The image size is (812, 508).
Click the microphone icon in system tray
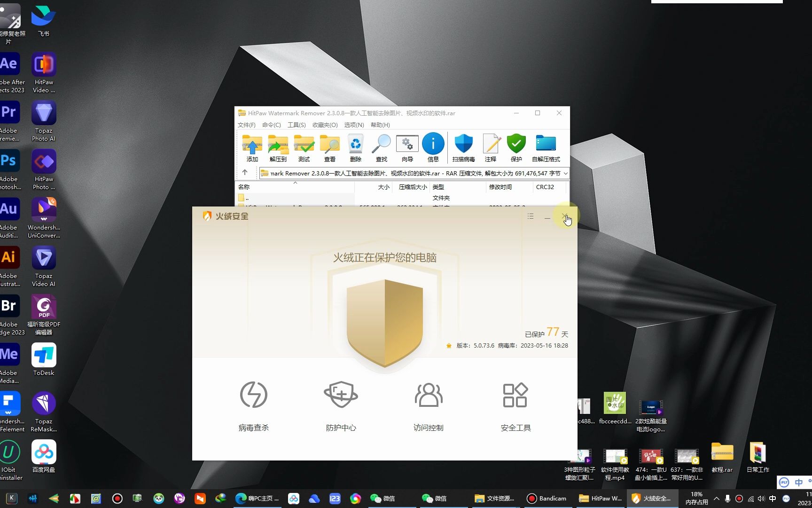coord(727,499)
